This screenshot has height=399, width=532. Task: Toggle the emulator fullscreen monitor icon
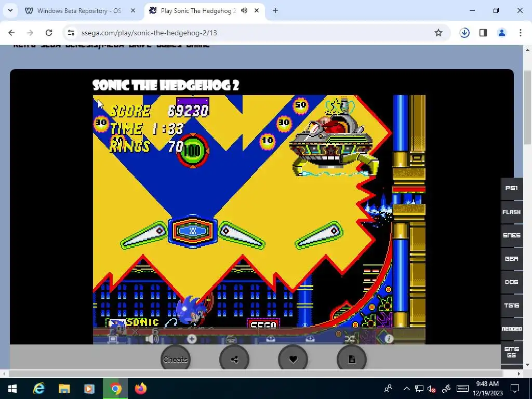[x=113, y=339]
